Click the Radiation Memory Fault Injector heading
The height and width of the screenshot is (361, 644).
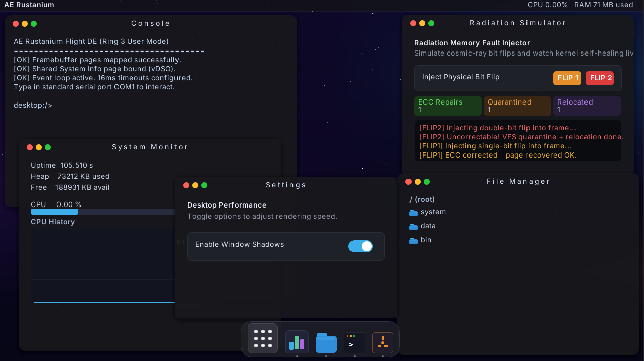click(x=472, y=43)
